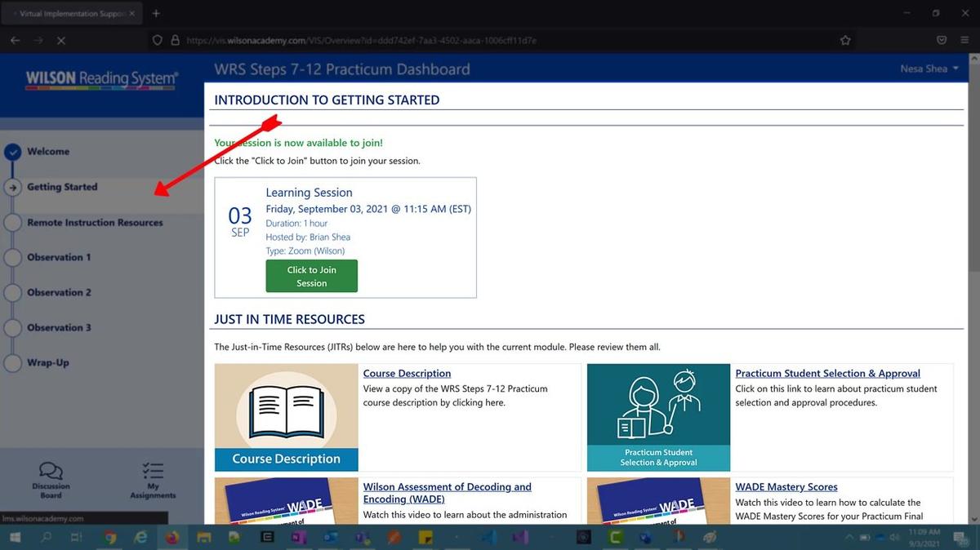Expand the Nesa Shea user dropdown
The width and height of the screenshot is (980, 550).
pos(929,69)
